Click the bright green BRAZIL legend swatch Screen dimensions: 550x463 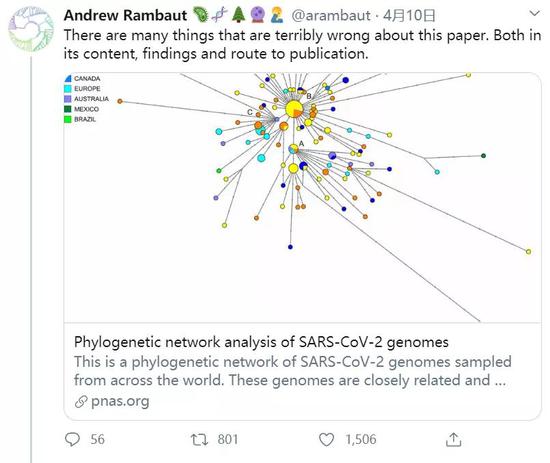pos(68,119)
